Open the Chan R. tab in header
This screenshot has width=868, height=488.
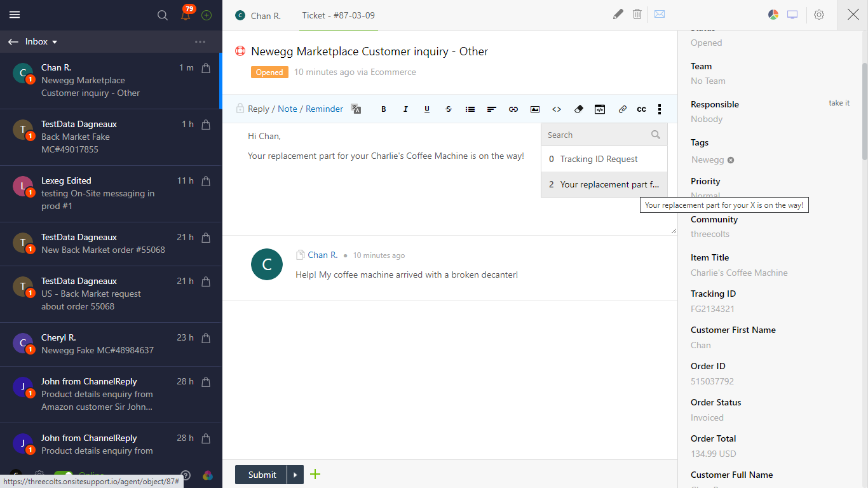pos(258,15)
